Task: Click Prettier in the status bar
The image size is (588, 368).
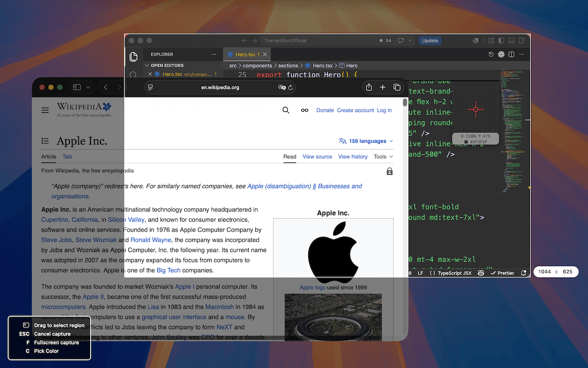Action: pos(502,273)
